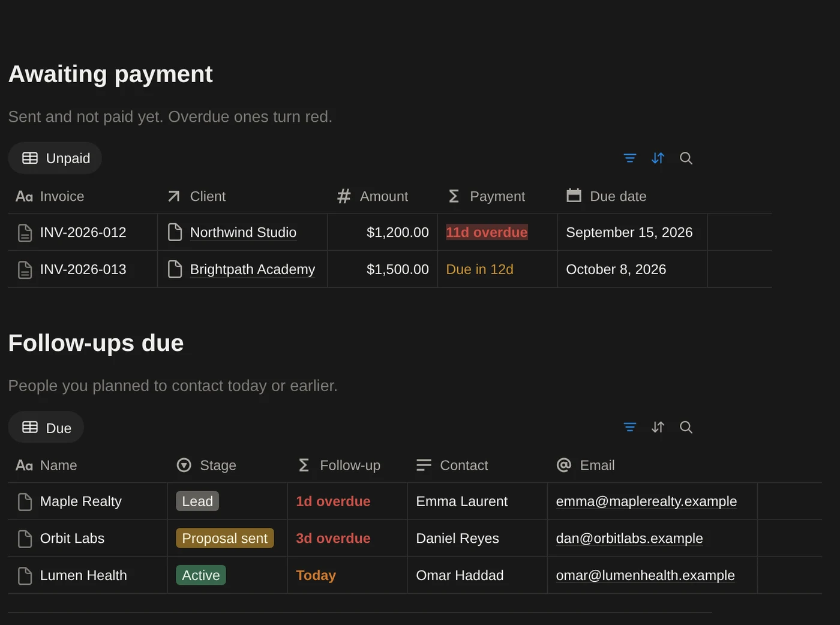Open the Follow-up column header menu
This screenshot has height=625, width=840.
pos(347,465)
